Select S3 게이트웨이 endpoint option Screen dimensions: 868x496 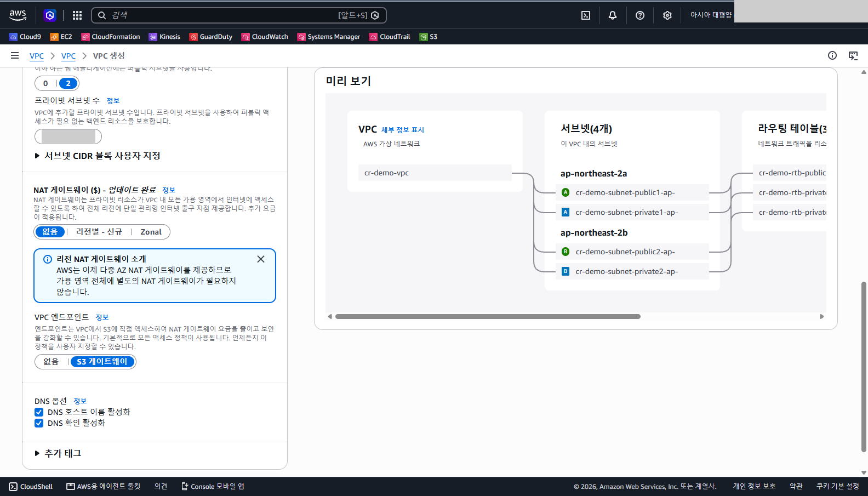point(102,362)
